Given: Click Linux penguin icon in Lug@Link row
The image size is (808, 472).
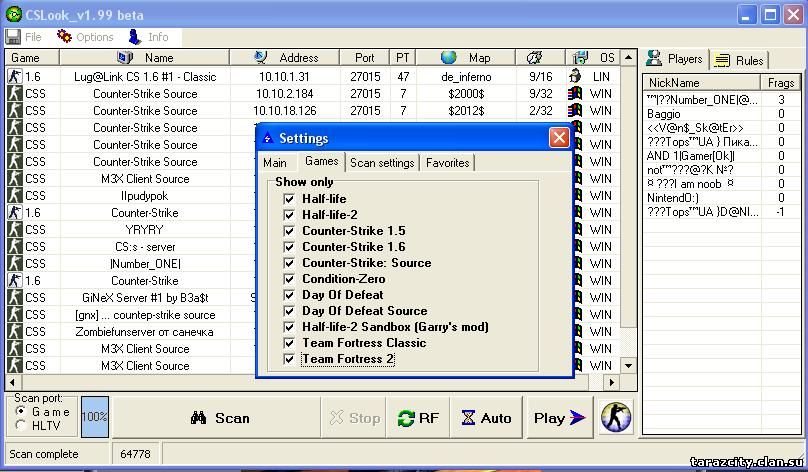Looking at the screenshot, I should coord(575,76).
